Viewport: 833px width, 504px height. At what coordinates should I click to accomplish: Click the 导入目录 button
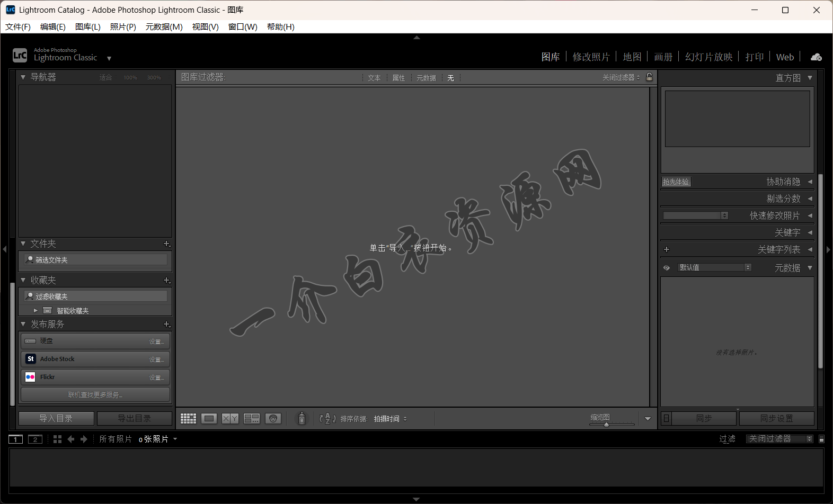point(56,418)
